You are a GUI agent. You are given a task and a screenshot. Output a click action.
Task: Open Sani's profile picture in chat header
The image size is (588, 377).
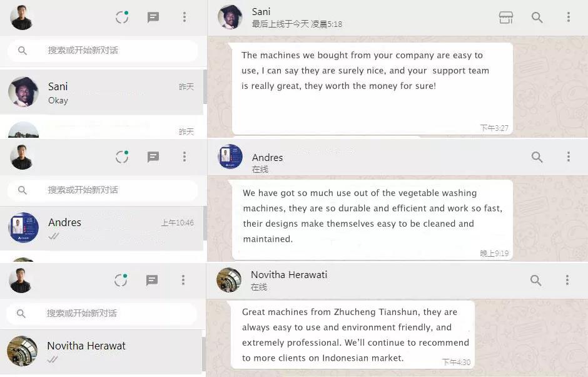pyautogui.click(x=230, y=18)
